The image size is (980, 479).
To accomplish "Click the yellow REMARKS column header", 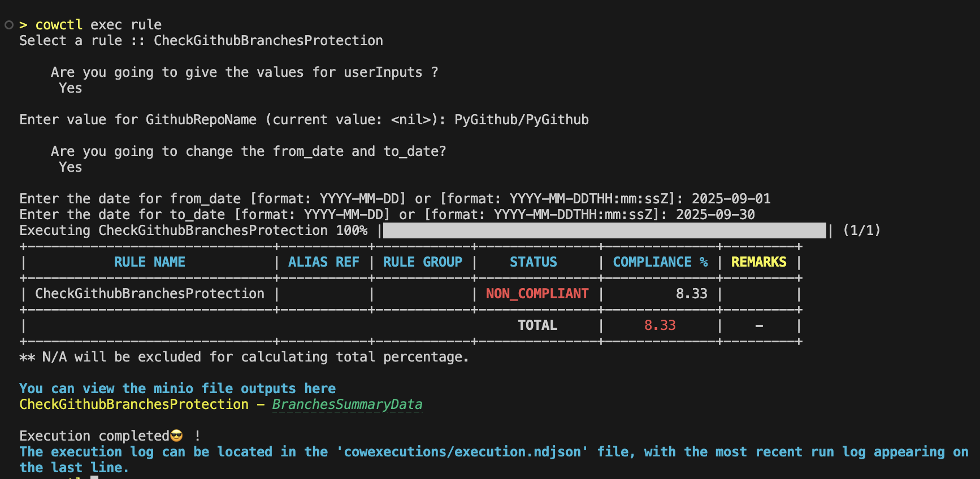I will tap(758, 262).
